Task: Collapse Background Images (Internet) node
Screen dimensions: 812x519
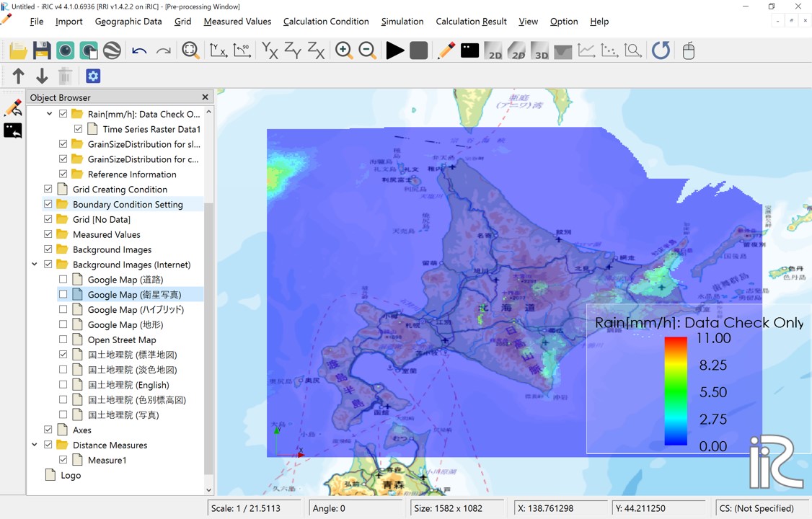Action: point(34,265)
